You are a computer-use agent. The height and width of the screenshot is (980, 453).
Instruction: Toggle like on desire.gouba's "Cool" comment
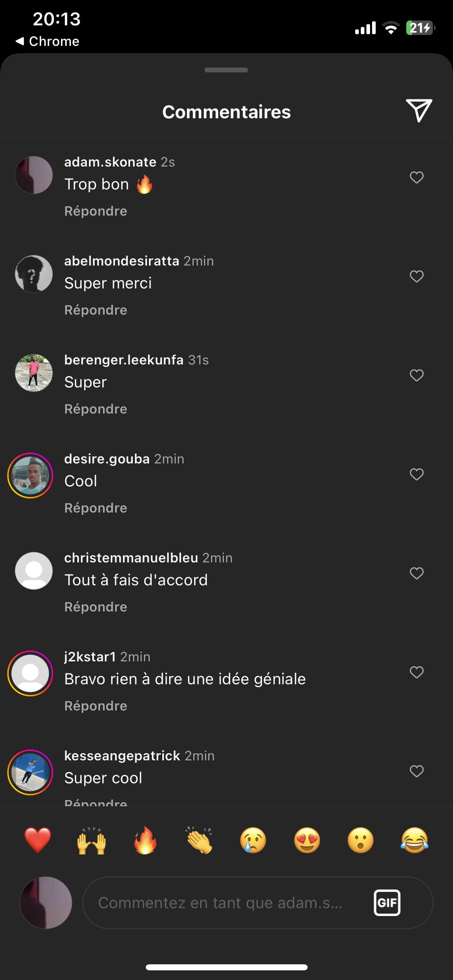coord(417,474)
